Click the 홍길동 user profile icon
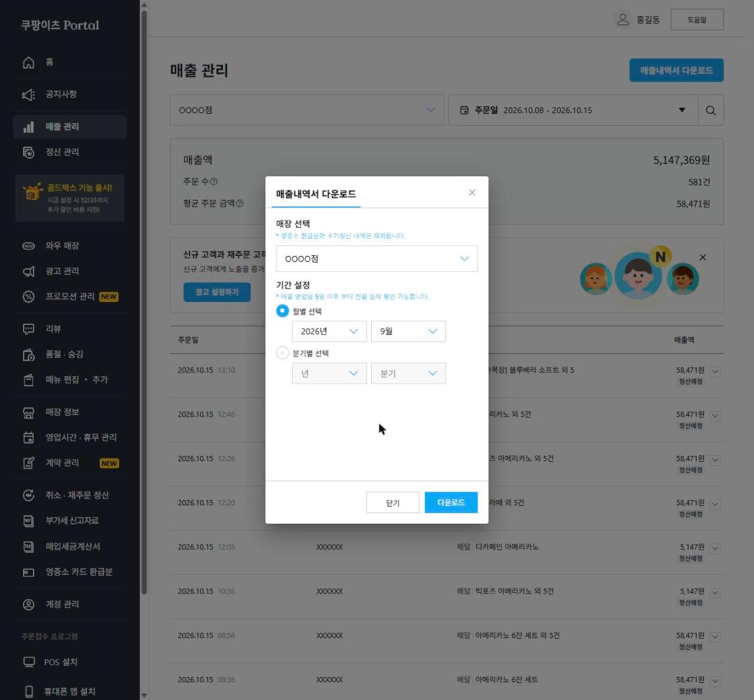 [x=622, y=20]
